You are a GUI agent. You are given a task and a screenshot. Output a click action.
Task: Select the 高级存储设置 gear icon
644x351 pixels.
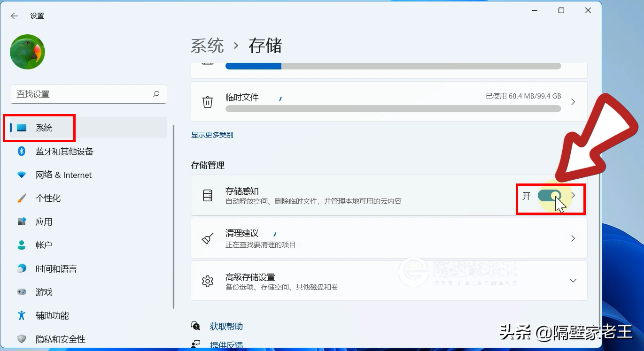207,281
